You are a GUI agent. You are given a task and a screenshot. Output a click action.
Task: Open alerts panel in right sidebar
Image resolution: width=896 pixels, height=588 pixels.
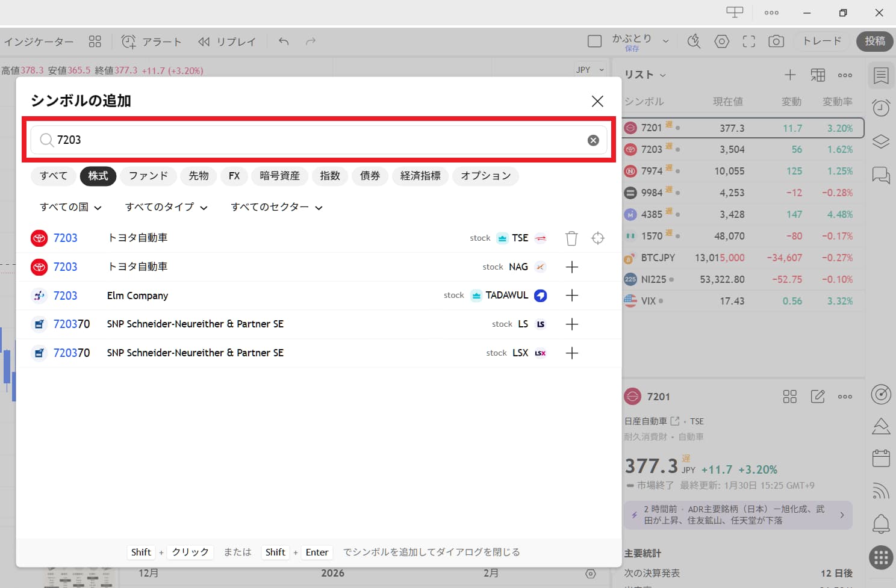click(881, 108)
